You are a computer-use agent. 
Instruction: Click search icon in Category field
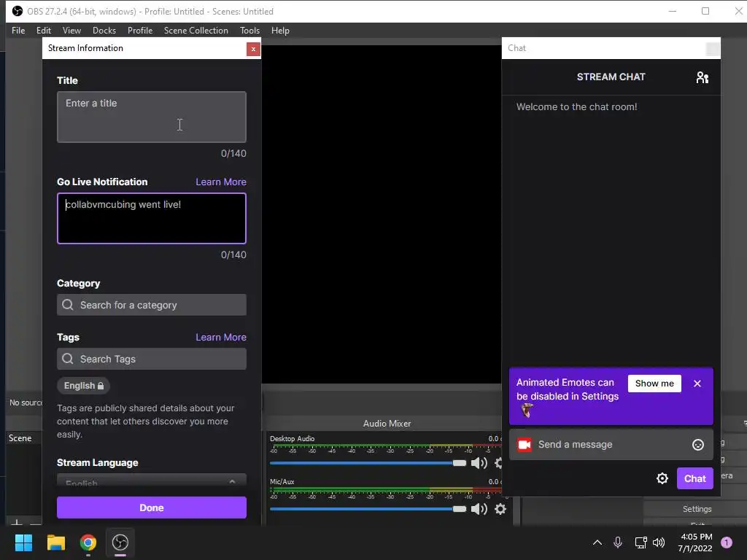click(x=68, y=305)
